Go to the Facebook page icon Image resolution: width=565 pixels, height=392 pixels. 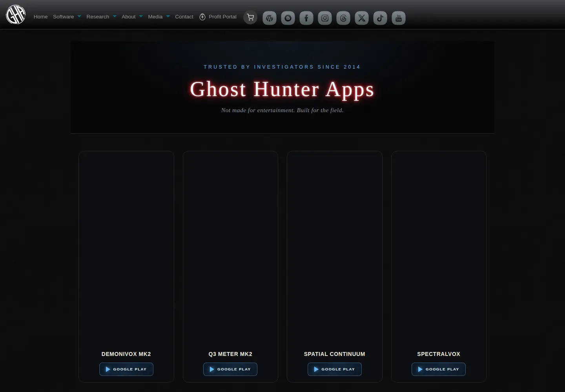click(306, 18)
